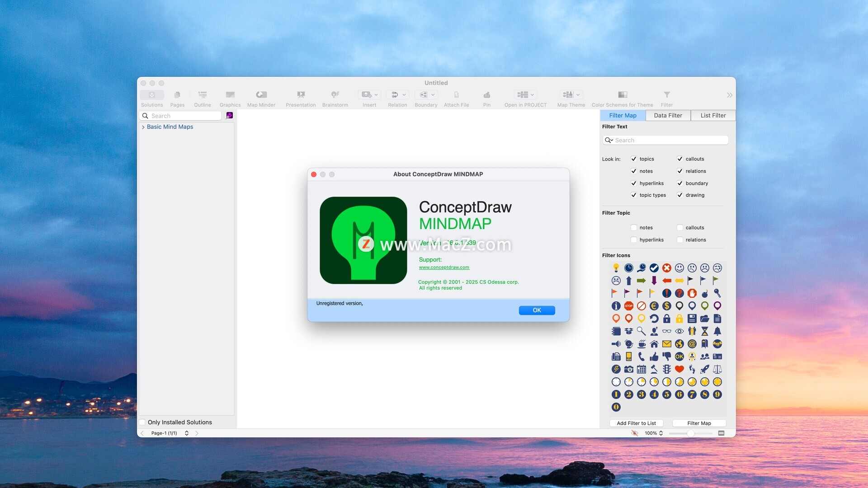Enable Only Installed Solutions checkbox

click(x=142, y=422)
